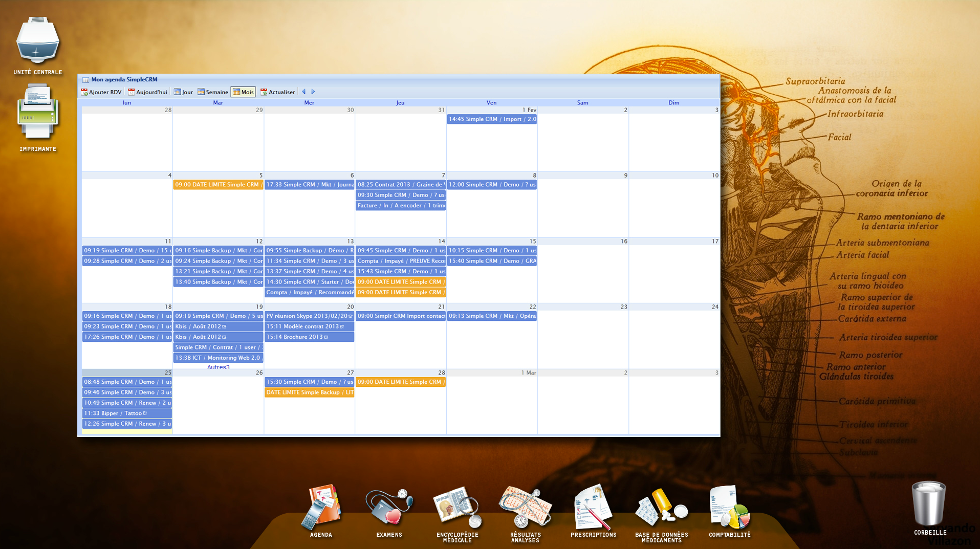Screen dimensions: 980x549
Task: Refresh calendar with Actualiser
Action: coord(278,92)
